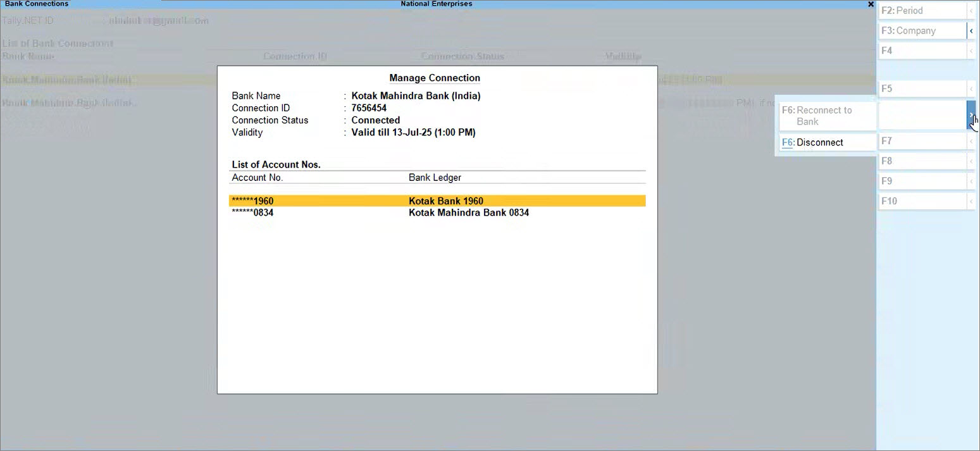The height and width of the screenshot is (451, 980).
Task: Expand the arrow beside F5
Action: point(971,89)
